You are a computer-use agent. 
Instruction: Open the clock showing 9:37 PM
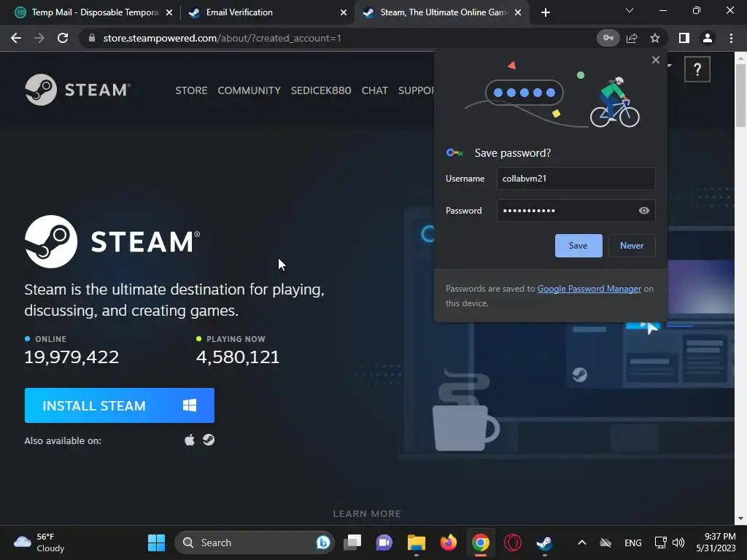pos(716,542)
